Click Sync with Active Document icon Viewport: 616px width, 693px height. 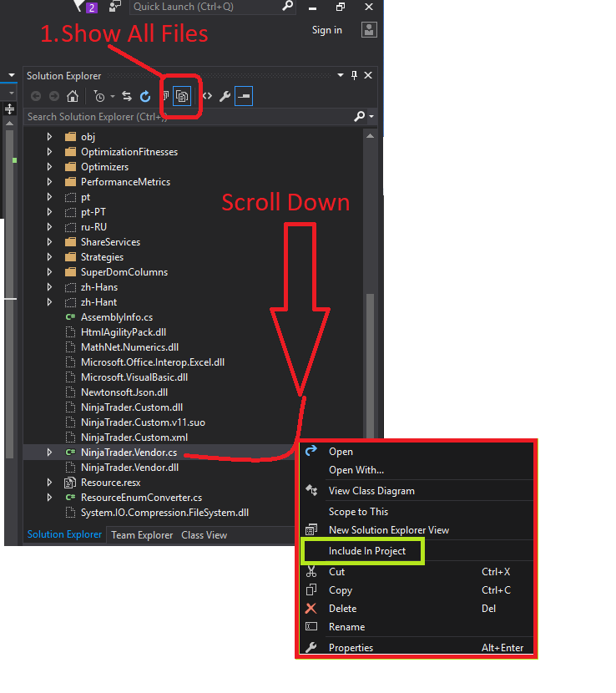pyautogui.click(x=127, y=96)
